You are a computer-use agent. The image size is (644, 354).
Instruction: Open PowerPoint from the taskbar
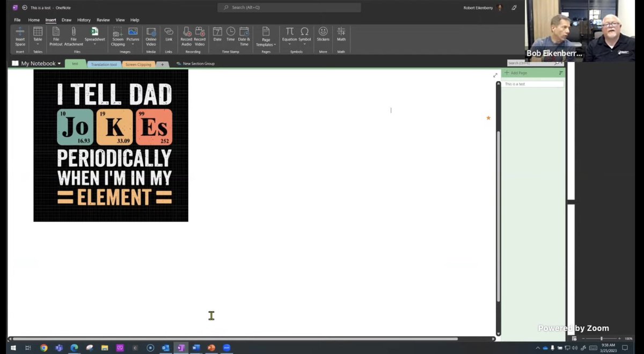coord(211,348)
